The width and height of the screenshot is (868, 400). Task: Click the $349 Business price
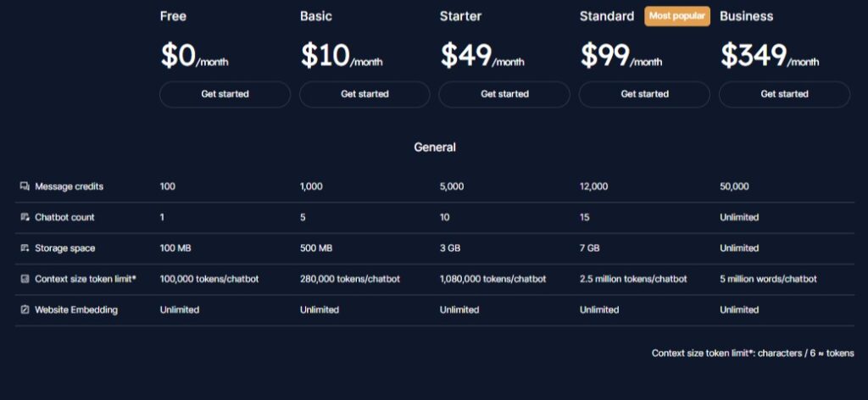(x=751, y=55)
